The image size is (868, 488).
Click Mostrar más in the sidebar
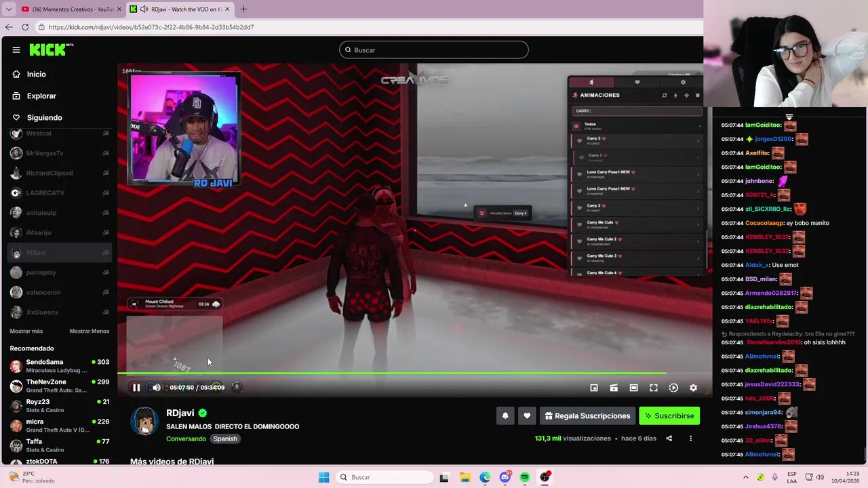[x=26, y=331]
